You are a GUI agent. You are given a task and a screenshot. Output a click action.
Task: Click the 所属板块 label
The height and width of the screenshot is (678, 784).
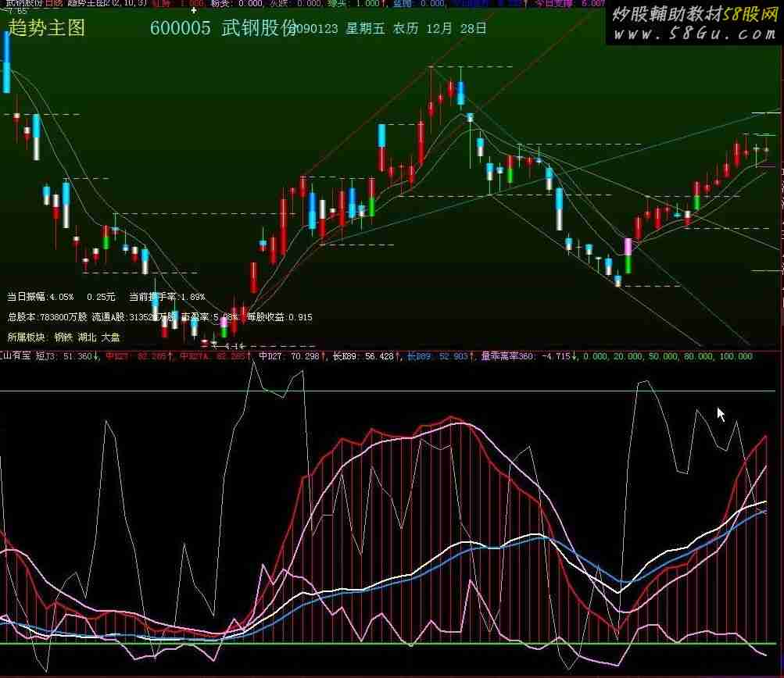(x=26, y=337)
